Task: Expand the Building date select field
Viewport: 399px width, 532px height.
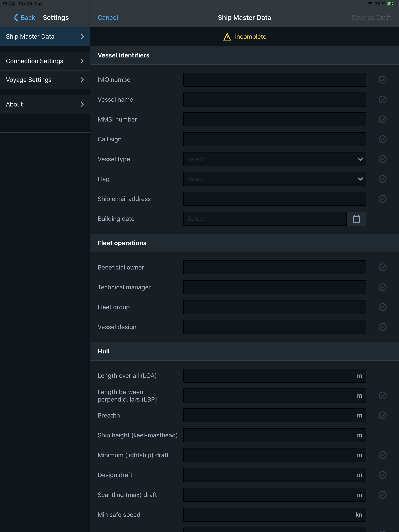Action: click(265, 219)
